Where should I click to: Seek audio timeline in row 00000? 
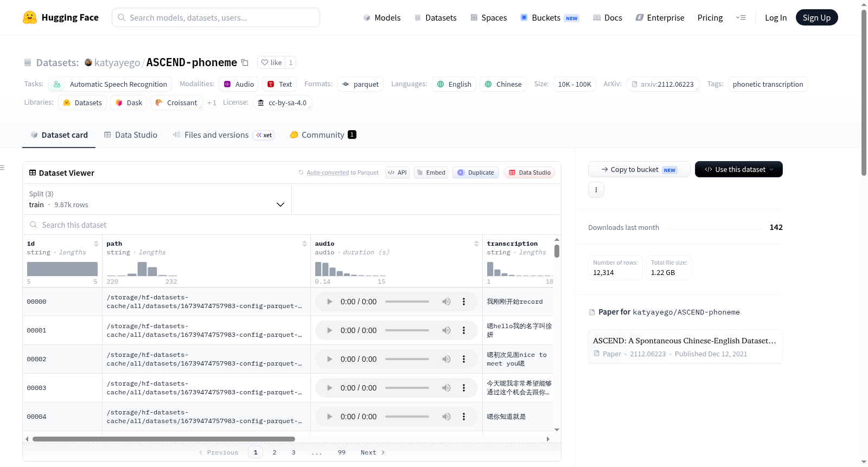tap(407, 302)
